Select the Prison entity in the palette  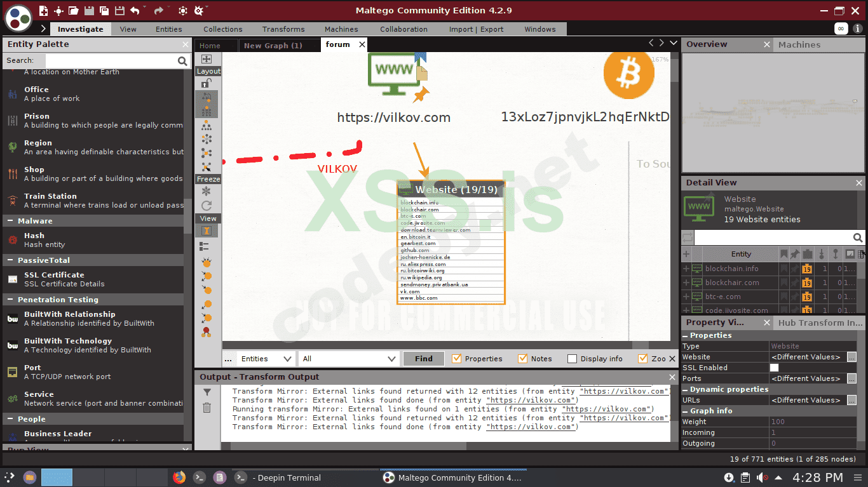(x=94, y=121)
